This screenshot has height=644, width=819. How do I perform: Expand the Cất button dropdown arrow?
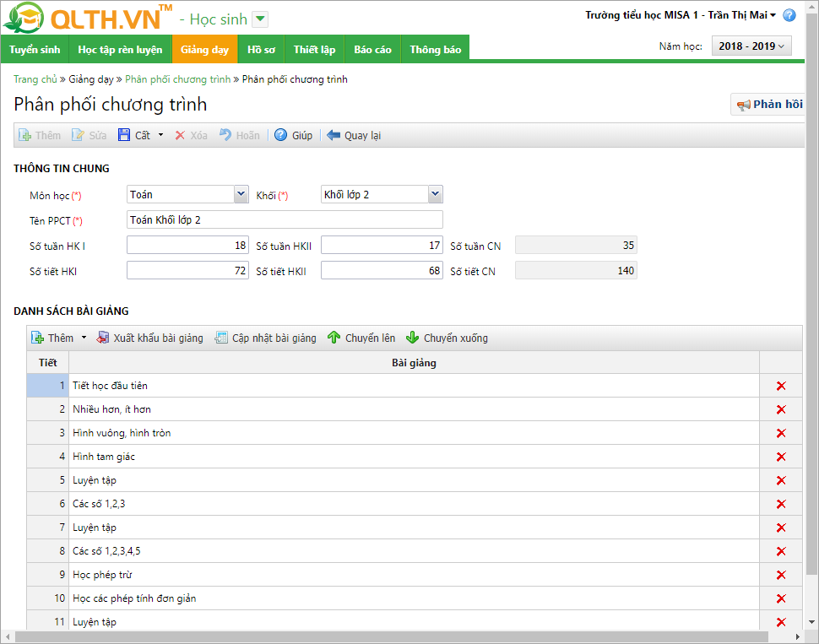click(x=161, y=135)
